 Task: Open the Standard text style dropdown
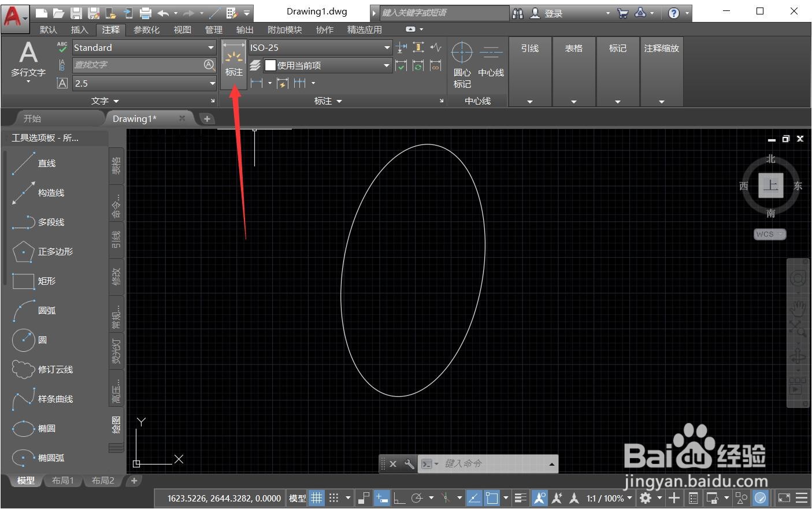tap(212, 47)
